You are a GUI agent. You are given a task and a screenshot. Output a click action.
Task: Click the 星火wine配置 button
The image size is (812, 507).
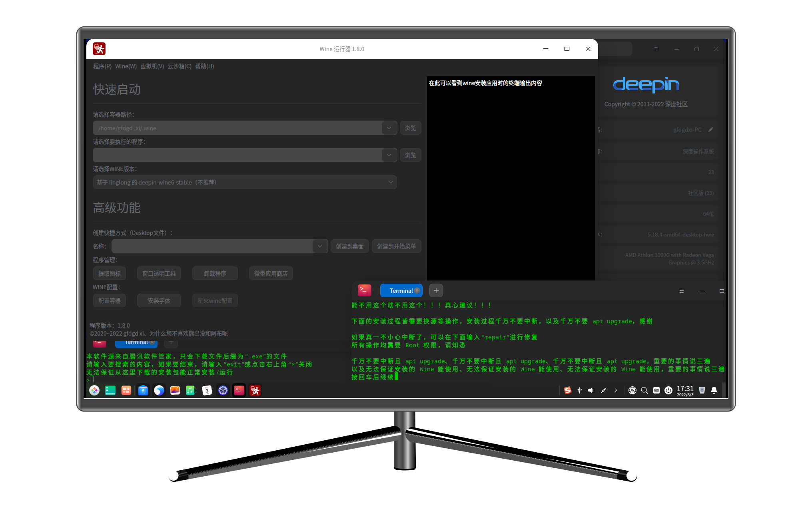(215, 300)
